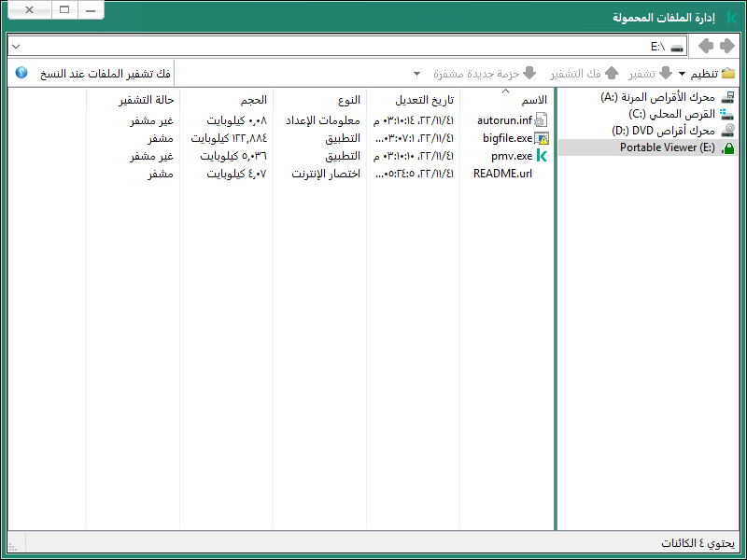Screen dimensions: 747x560
Task: Click the local disk icon for drive (C:)
Action: click(x=726, y=115)
